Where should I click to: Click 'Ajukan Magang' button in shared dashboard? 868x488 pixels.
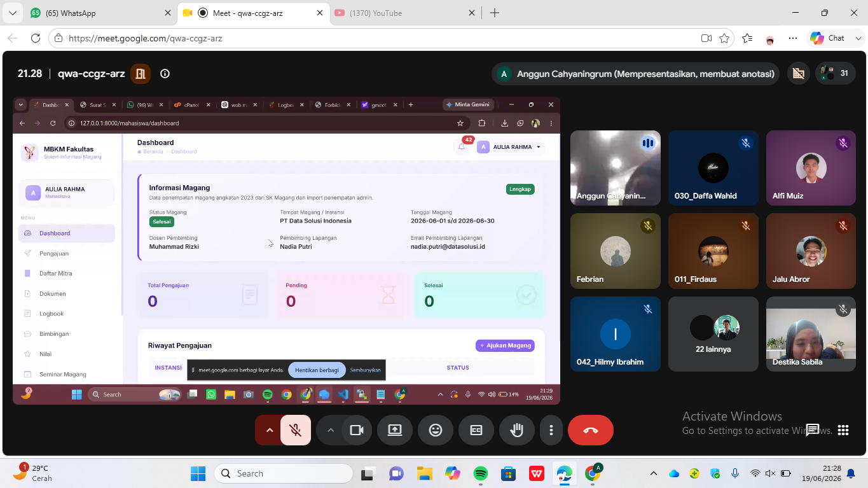tap(505, 345)
